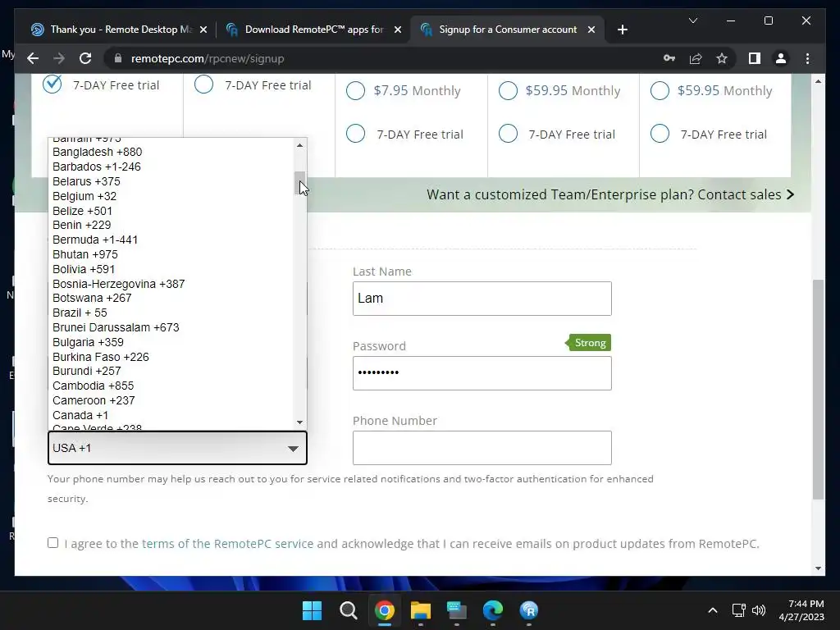Focus the Last Name field
Viewport: 840px width, 630px height.
click(482, 299)
